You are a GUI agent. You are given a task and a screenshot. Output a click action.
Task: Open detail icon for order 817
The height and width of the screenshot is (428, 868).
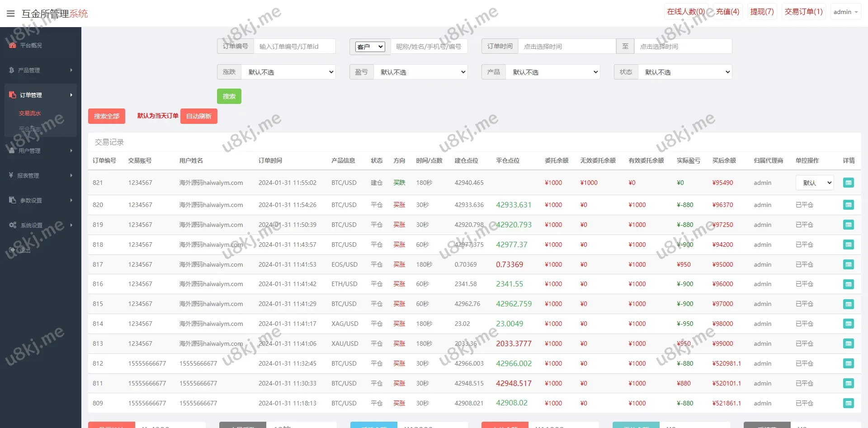click(848, 264)
